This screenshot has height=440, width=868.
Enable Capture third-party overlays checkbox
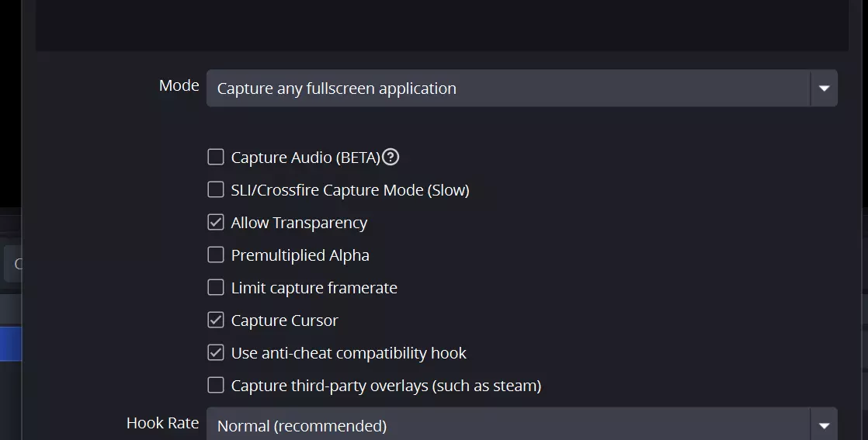point(216,386)
